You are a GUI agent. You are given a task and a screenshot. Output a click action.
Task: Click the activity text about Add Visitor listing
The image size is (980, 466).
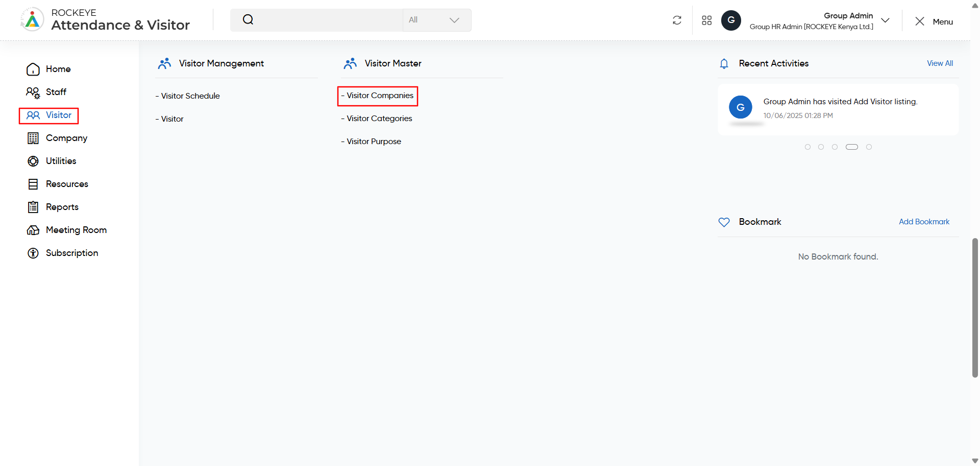840,102
